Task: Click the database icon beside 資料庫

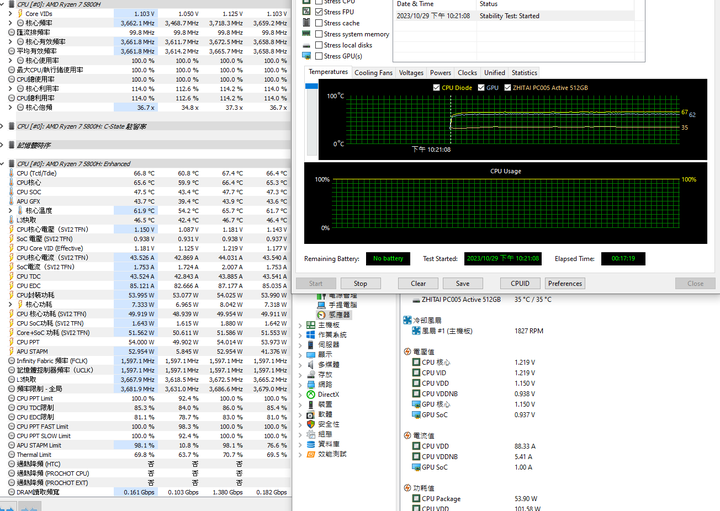Action: tap(311, 444)
